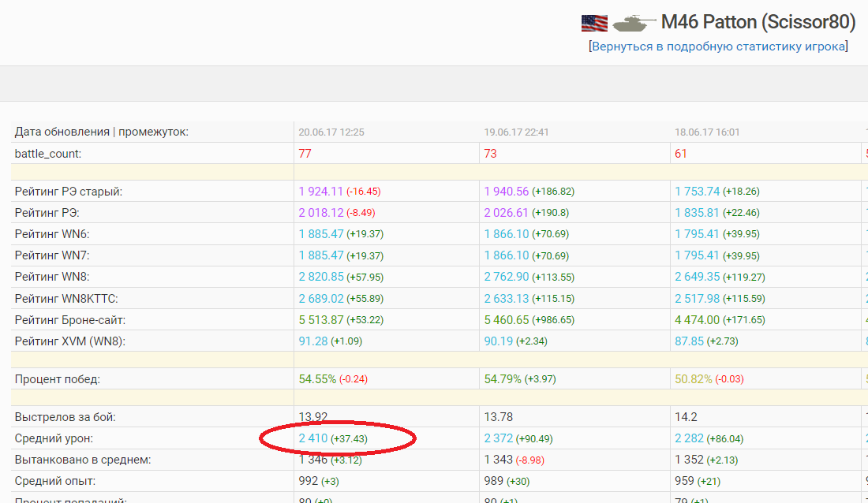
Task: Click the Рейтинг WN7 row label
Action: pos(52,255)
